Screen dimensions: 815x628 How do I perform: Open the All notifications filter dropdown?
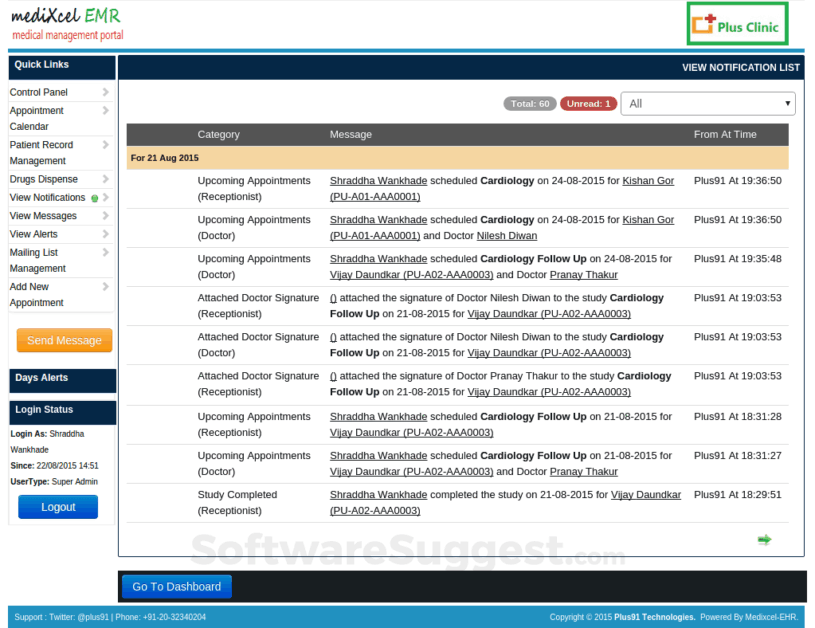(x=708, y=103)
